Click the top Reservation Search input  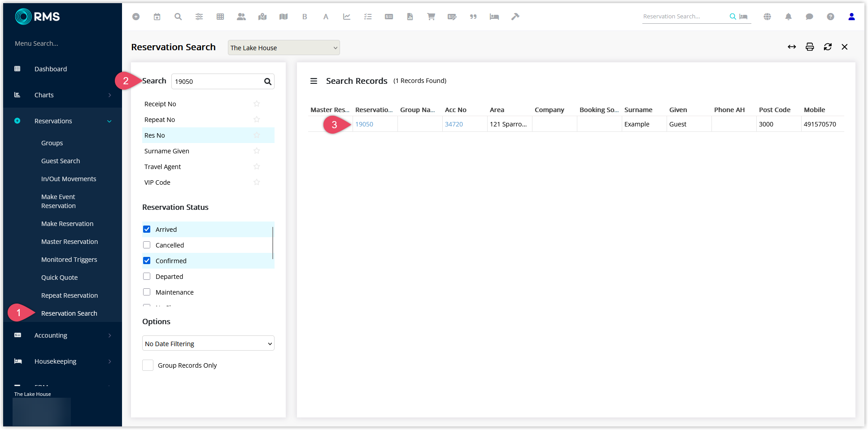(684, 17)
